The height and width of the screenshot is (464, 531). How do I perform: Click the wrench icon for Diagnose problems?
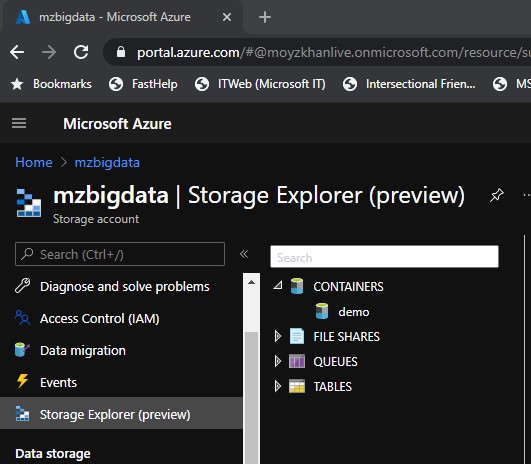pyautogui.click(x=23, y=286)
